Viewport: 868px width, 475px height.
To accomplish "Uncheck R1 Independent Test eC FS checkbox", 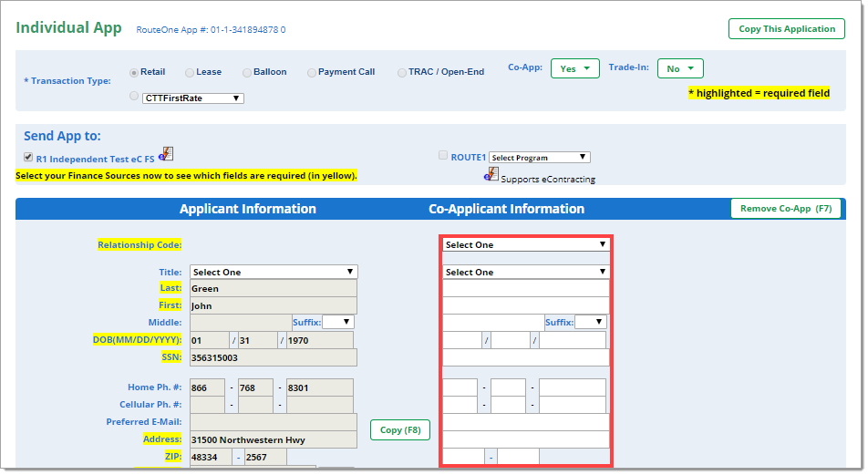I will (x=28, y=158).
